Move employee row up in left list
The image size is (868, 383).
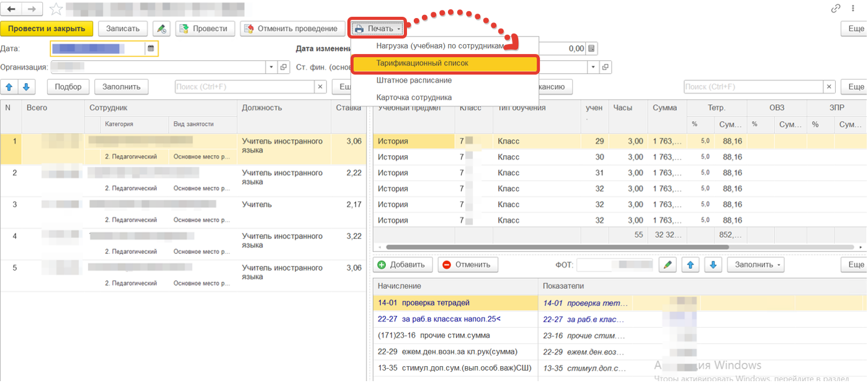point(9,87)
